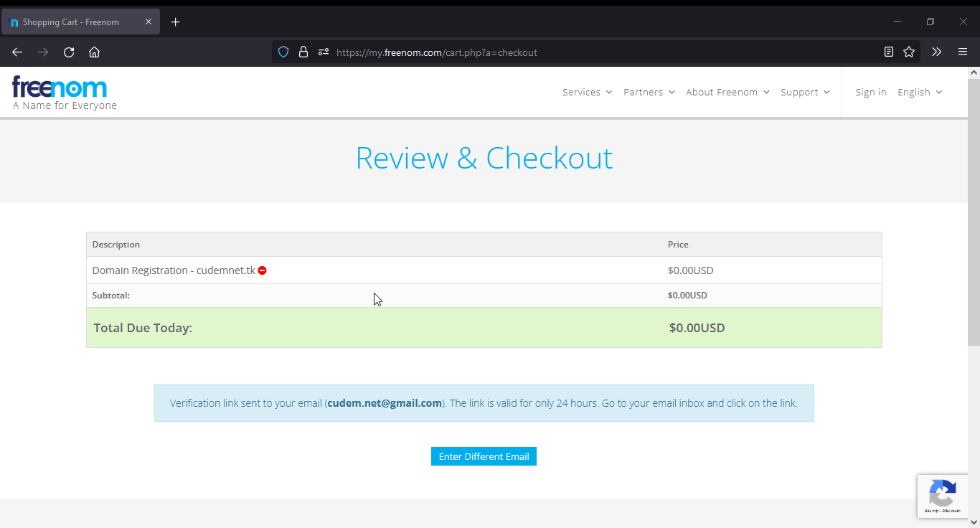Restore down the browser window
Viewport: 980px width, 528px height.
[x=930, y=22]
